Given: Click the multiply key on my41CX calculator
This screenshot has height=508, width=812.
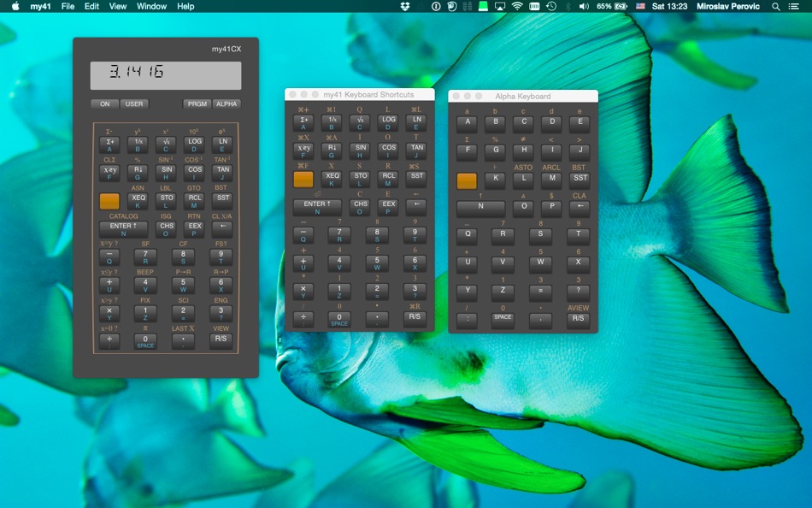Looking at the screenshot, I should (x=109, y=314).
